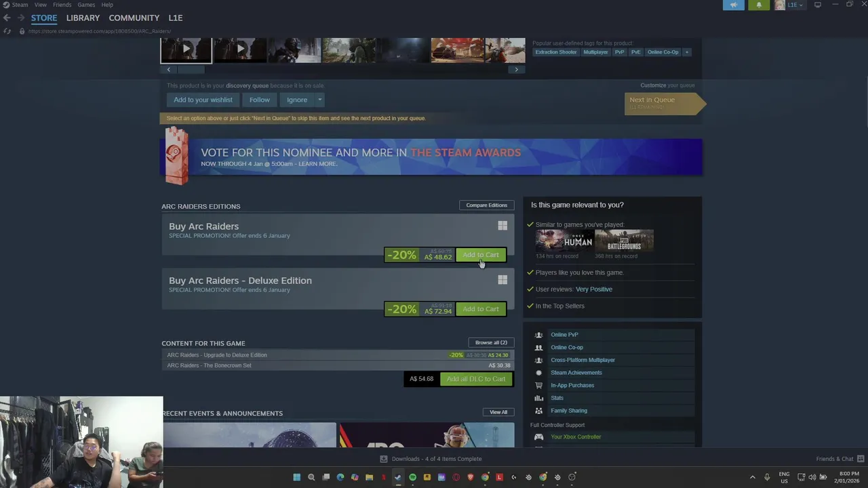Click the Steam Achievements feature icon

538,373
